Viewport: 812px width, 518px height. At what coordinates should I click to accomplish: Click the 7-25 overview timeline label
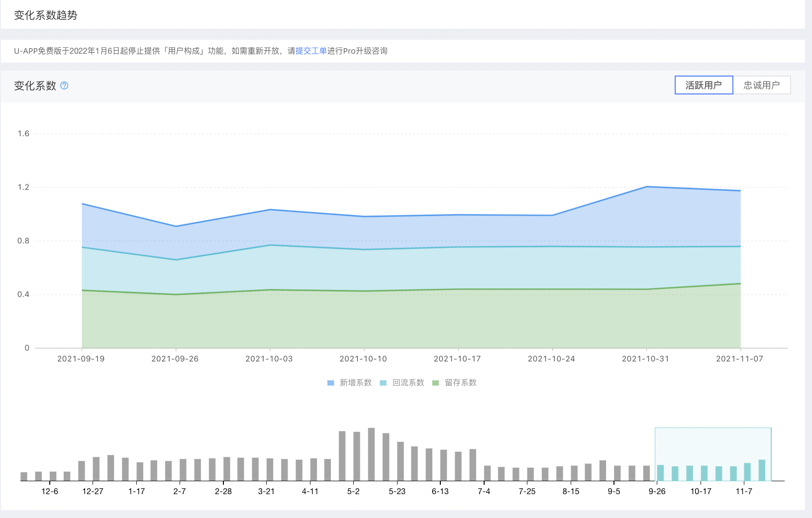coord(527,492)
